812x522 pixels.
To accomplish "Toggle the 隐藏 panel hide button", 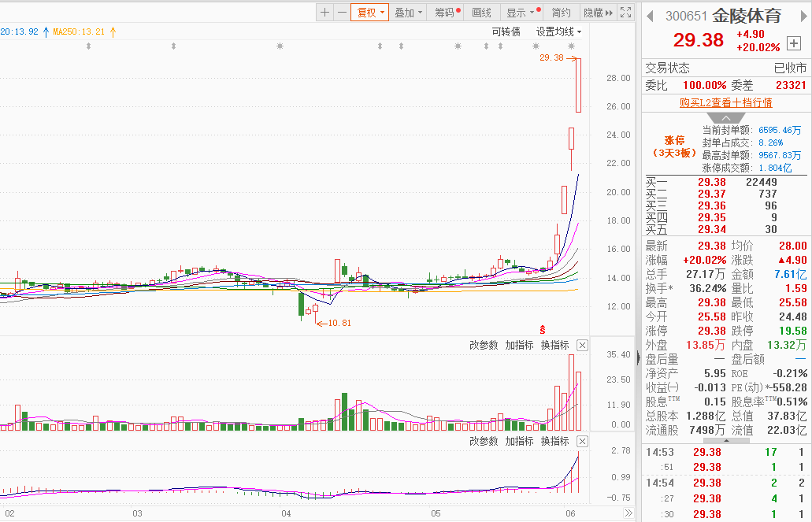I will 595,13.
